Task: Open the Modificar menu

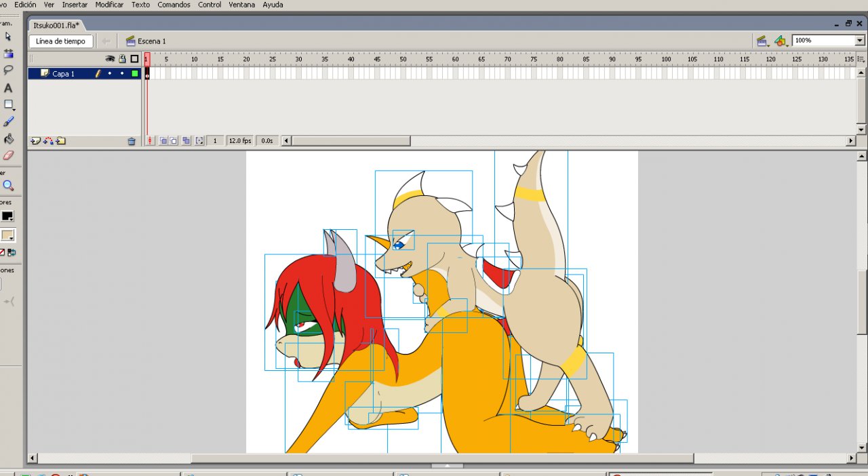Action: pyautogui.click(x=109, y=5)
